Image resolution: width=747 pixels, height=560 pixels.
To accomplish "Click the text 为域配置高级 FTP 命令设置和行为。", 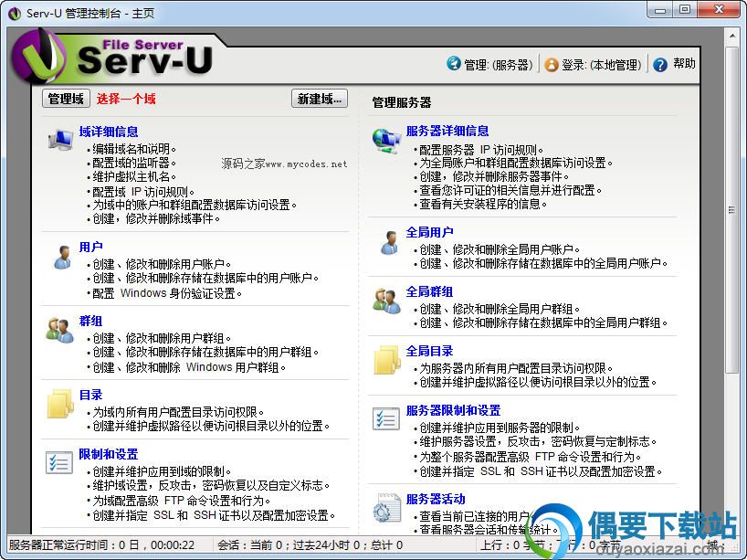I will pos(182,501).
